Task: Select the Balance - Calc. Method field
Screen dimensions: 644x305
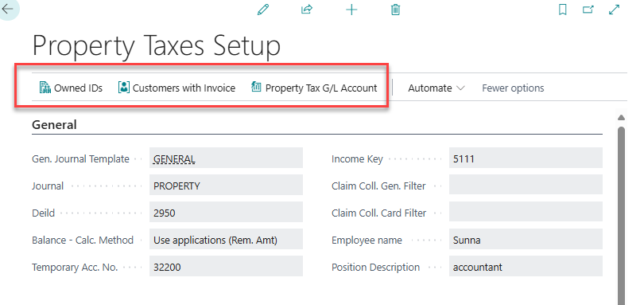Action: point(226,240)
